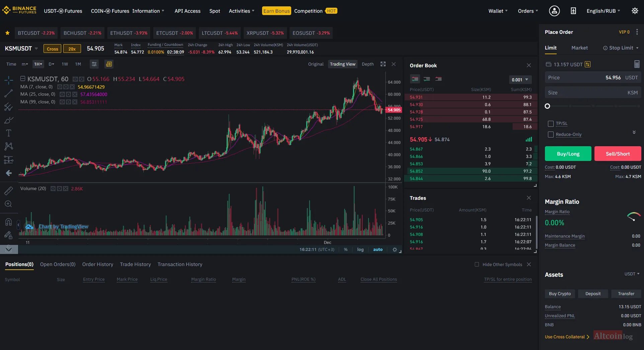This screenshot has height=350, width=644.
Task: Switch to Market order tab
Action: click(x=579, y=48)
